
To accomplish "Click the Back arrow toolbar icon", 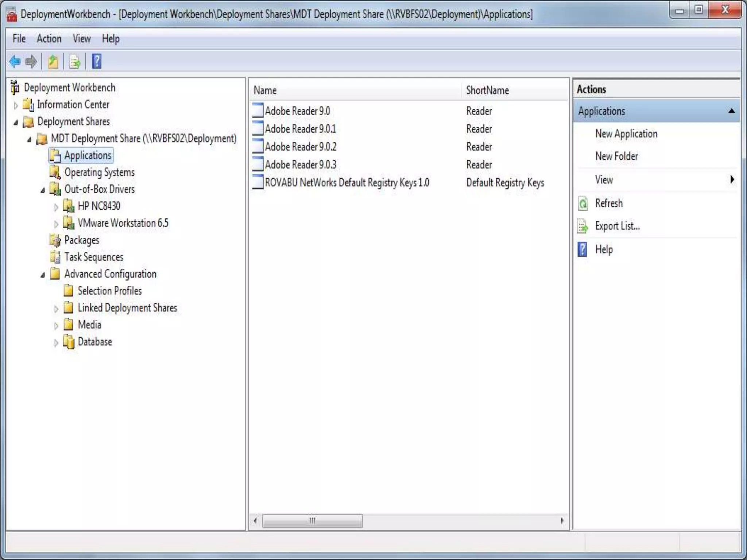I will tap(15, 61).
